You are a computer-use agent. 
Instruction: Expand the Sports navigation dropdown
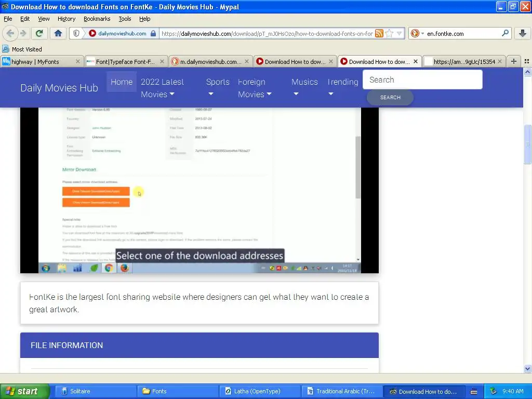point(218,87)
